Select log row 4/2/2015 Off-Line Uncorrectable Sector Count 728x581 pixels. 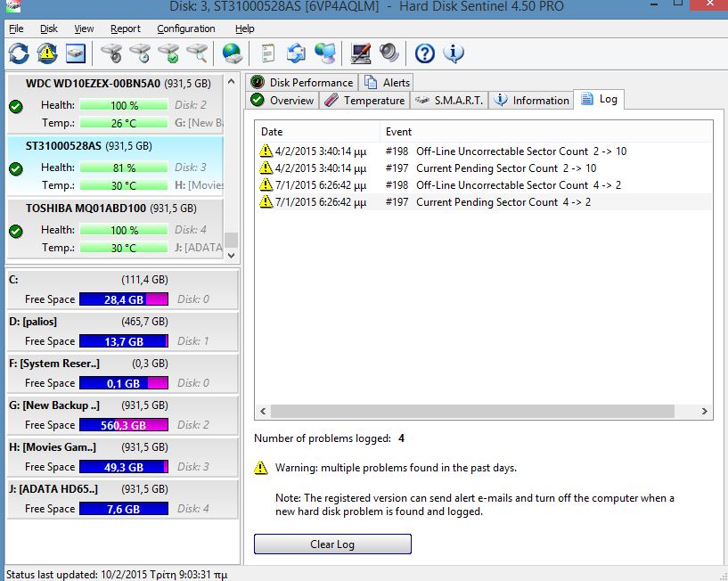point(483,151)
